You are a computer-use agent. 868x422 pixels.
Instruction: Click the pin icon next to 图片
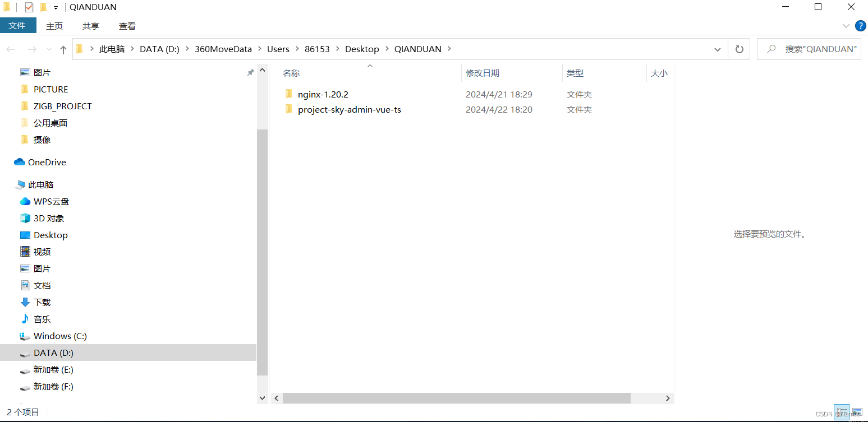coord(250,72)
